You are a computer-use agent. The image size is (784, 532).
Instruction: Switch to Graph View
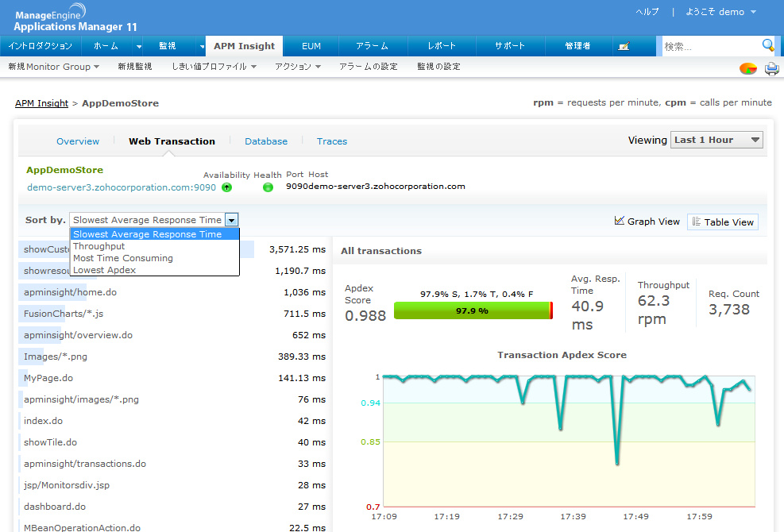point(647,222)
